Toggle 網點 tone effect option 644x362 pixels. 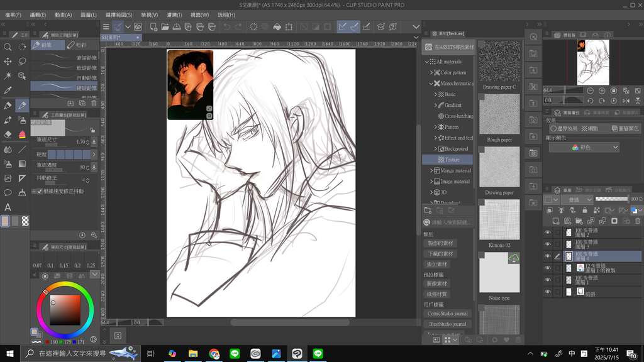tap(590, 128)
